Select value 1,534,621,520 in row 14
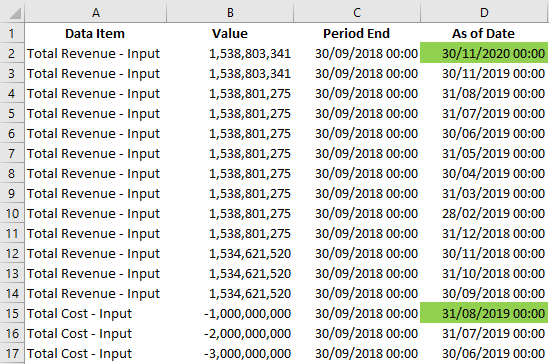 (x=230, y=293)
